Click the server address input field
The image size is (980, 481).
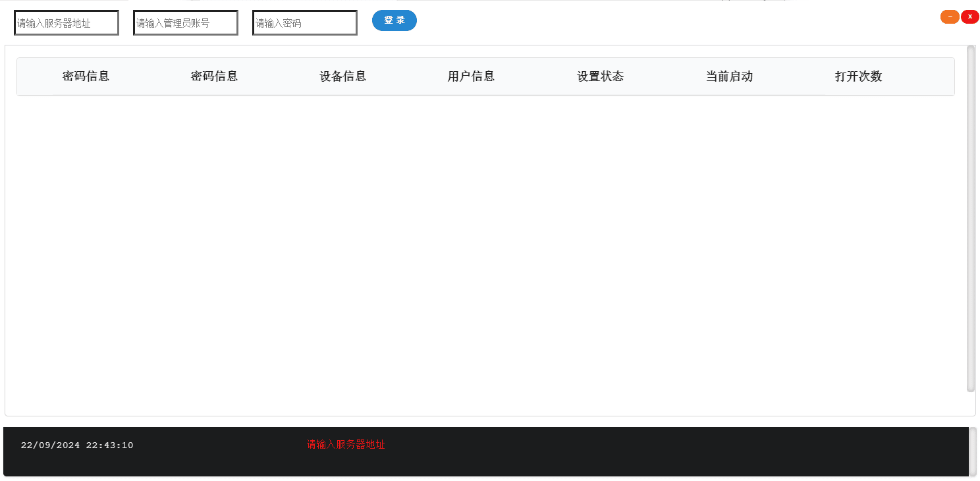pyautogui.click(x=67, y=23)
